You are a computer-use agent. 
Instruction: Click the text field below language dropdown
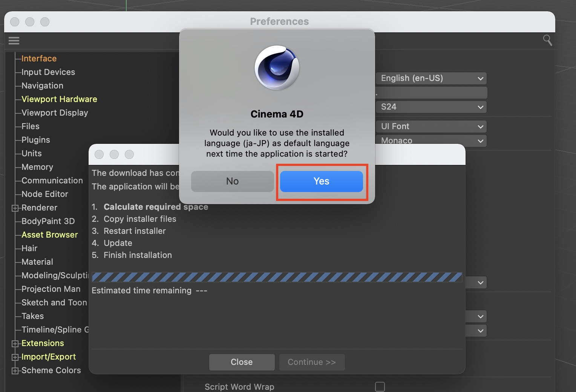point(431,93)
